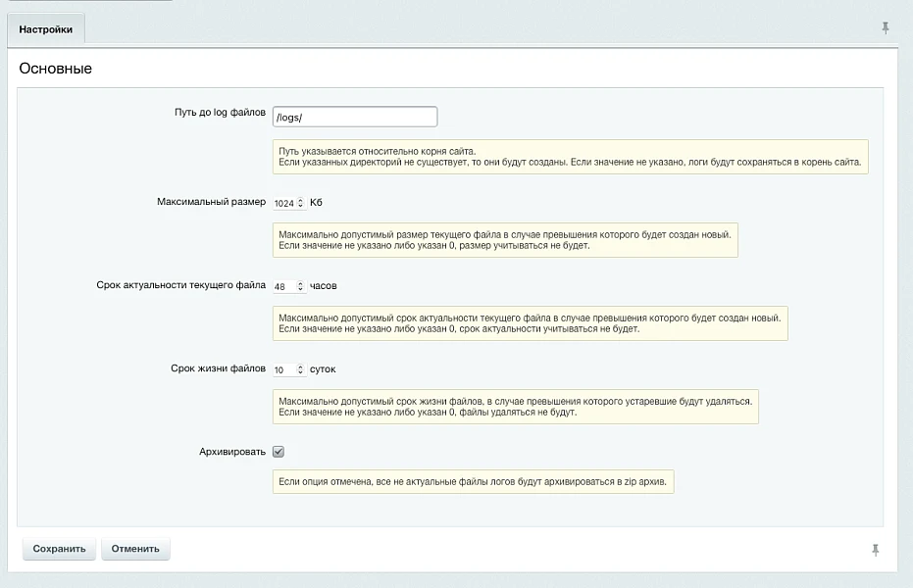Toggle the Архивировать checkbox

point(279,452)
